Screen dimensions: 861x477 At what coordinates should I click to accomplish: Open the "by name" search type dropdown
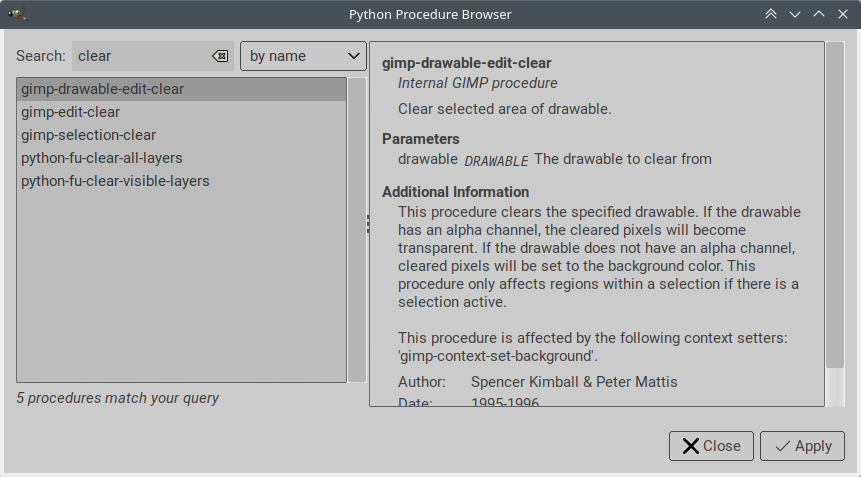click(303, 56)
